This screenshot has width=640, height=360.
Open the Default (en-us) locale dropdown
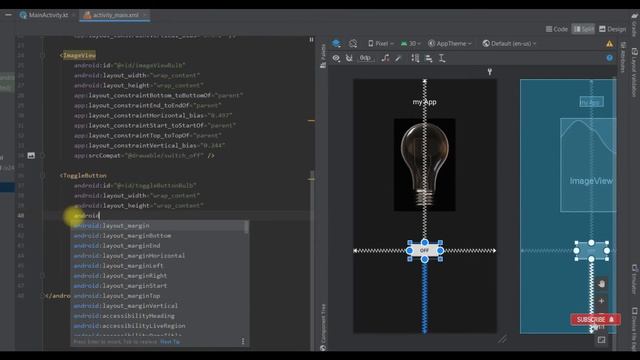(x=509, y=43)
